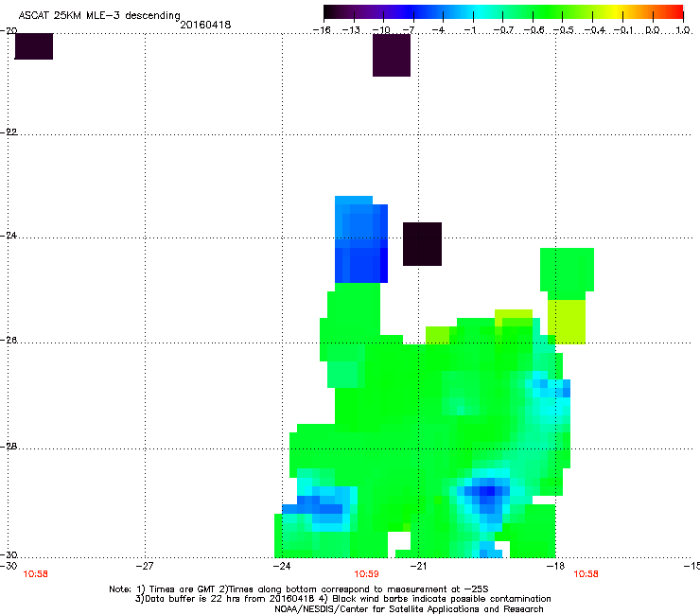Viewport: 700px width, 615px height.
Task: Click the black block near latitude -24
Action: [422, 244]
